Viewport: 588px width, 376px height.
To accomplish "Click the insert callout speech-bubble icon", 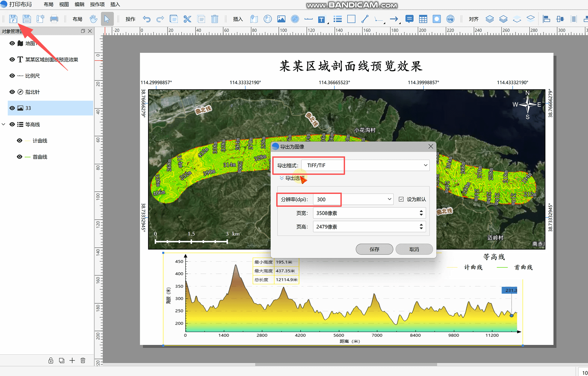I will pyautogui.click(x=409, y=19).
